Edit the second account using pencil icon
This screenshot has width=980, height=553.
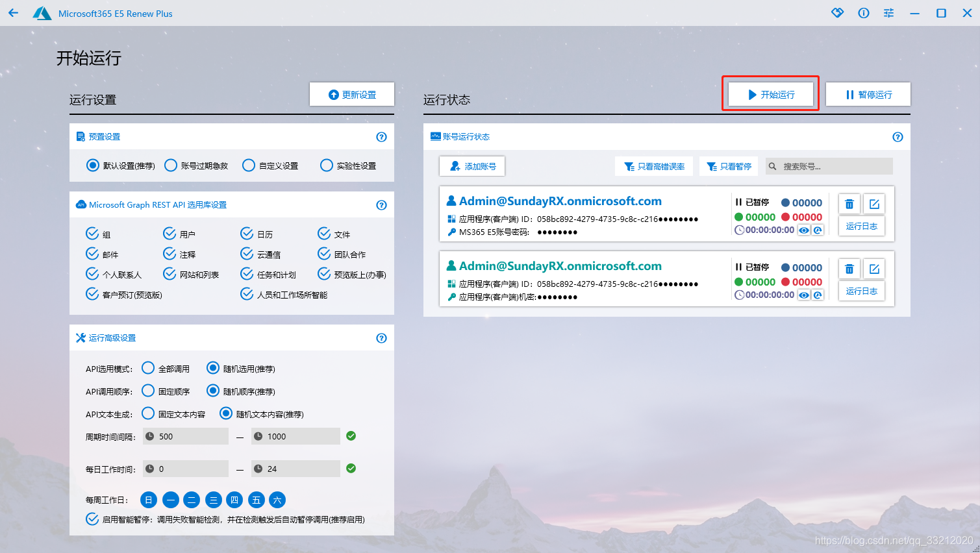pyautogui.click(x=874, y=269)
